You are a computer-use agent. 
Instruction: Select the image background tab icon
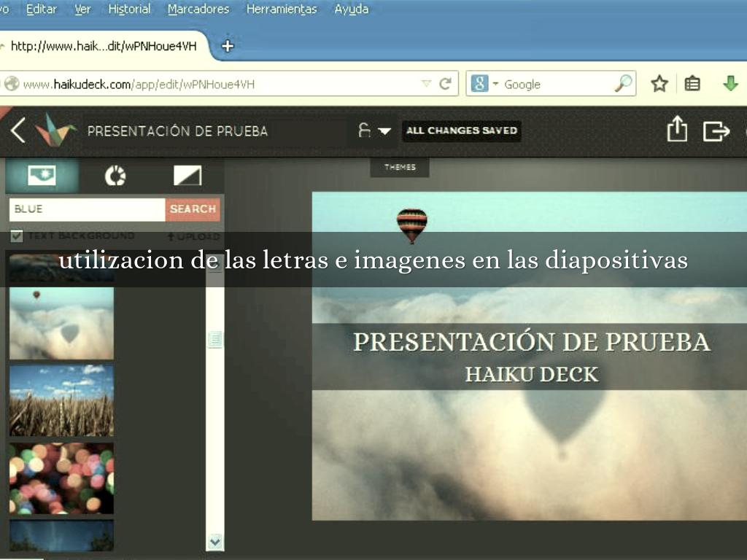42,176
